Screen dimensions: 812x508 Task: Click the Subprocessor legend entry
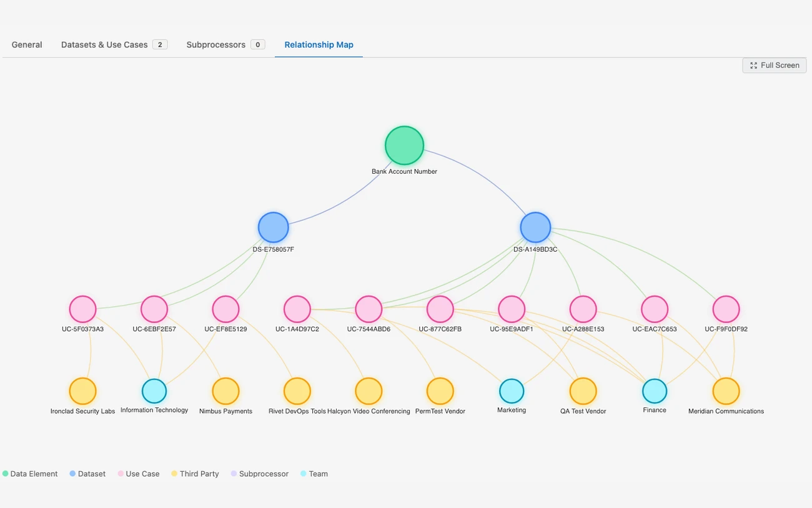[x=260, y=474]
